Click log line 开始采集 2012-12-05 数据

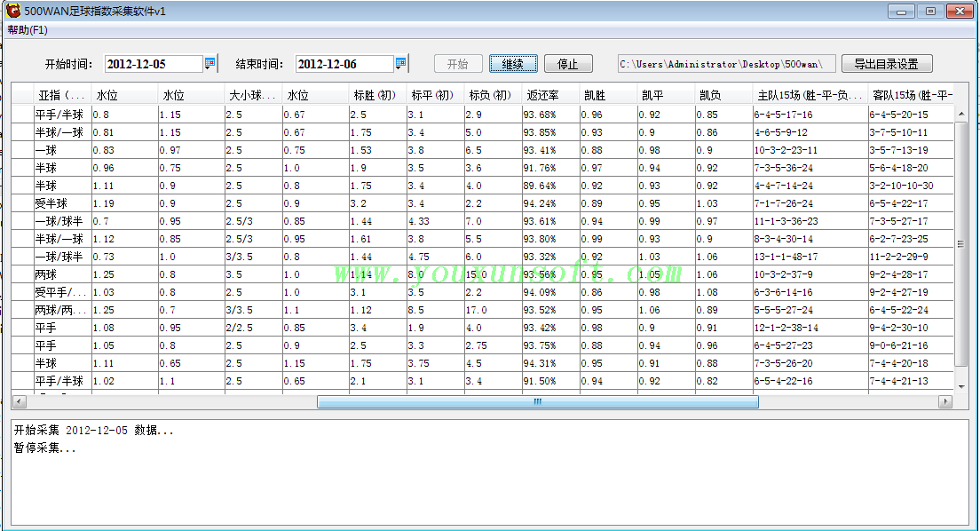coord(94,431)
